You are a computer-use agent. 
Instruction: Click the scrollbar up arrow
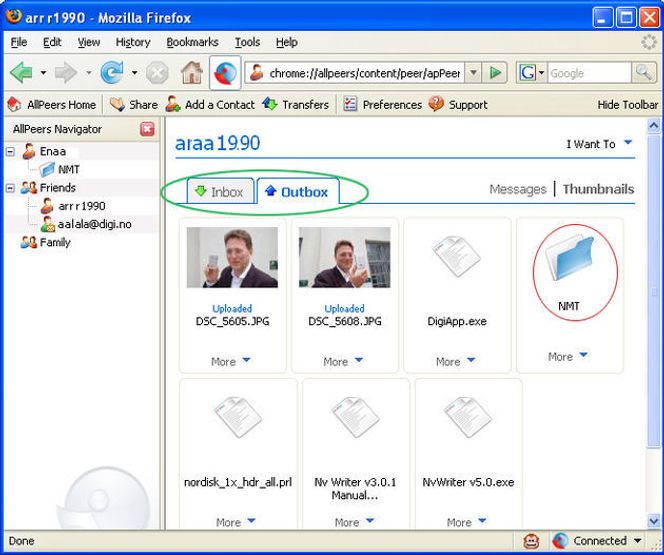coord(654,126)
